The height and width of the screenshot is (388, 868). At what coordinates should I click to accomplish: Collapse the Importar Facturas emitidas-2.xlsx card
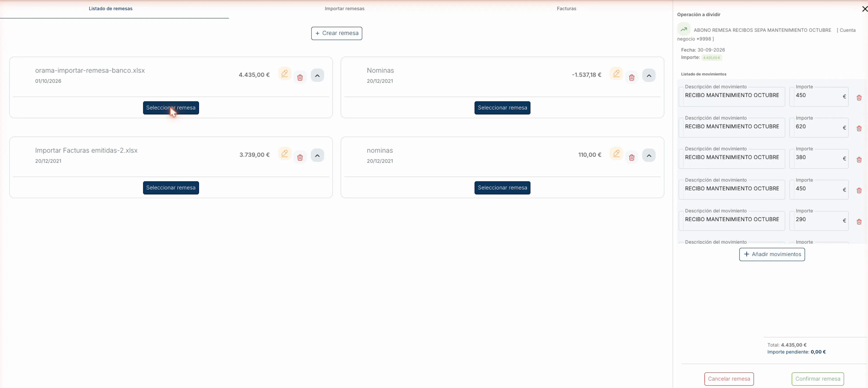pos(317,155)
